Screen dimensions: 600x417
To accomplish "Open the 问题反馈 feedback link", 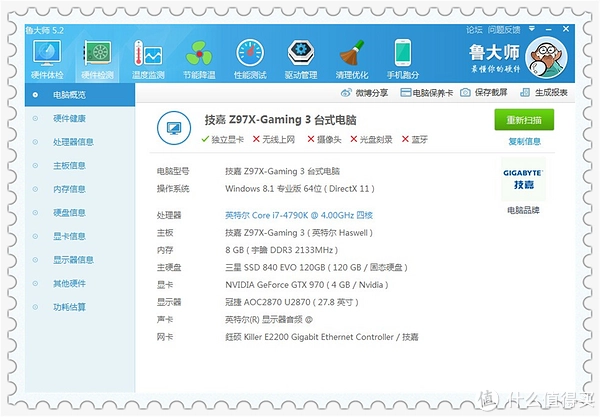I will click(504, 30).
